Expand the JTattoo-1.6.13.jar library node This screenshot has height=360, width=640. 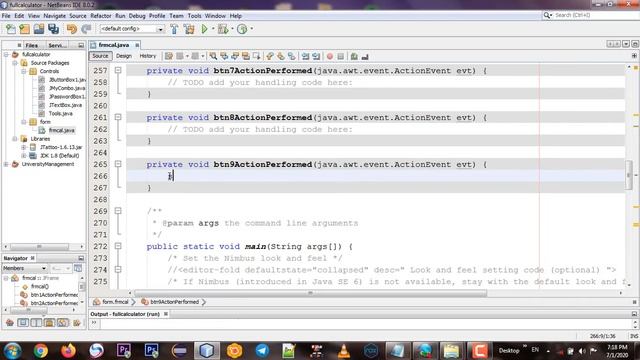[24, 147]
